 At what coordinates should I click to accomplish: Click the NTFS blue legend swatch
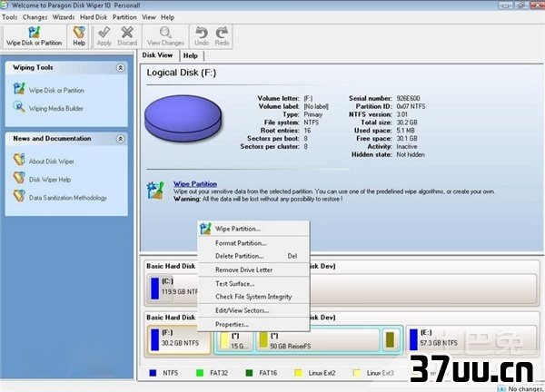point(153,373)
